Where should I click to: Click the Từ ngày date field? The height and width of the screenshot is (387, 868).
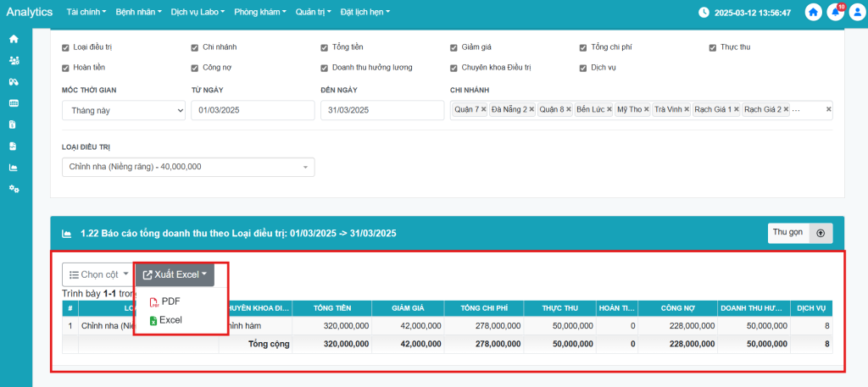[253, 110]
